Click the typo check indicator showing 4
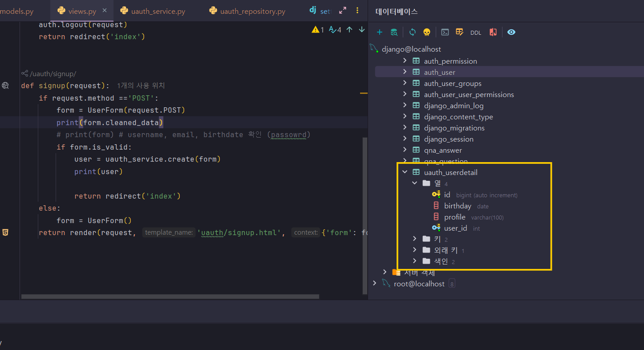This screenshot has width=644, height=350. (x=335, y=30)
